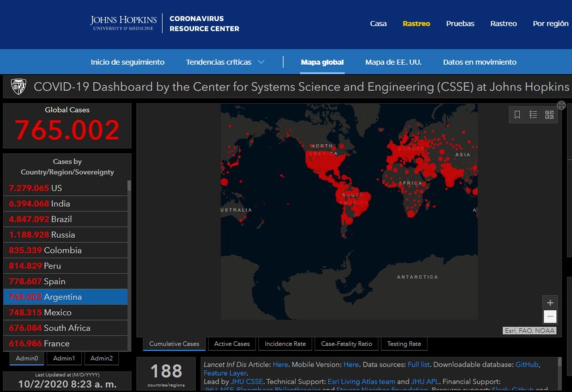Expand the Tendencias críticas dropdown
The image size is (572, 392).
tap(225, 62)
